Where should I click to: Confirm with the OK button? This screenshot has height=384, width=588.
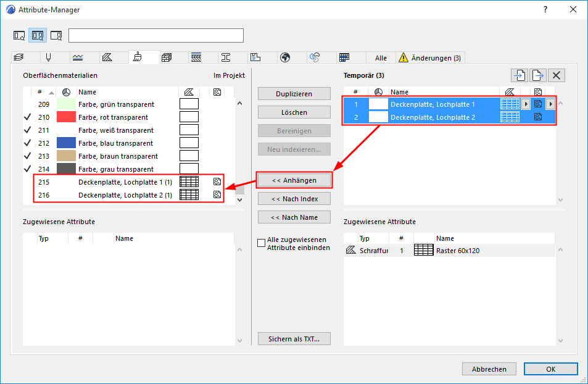(x=550, y=369)
